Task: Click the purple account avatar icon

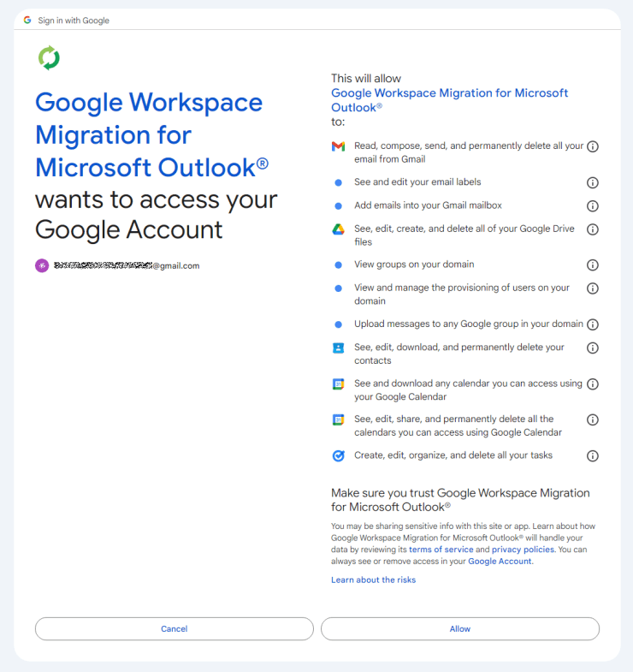Action: 42,265
